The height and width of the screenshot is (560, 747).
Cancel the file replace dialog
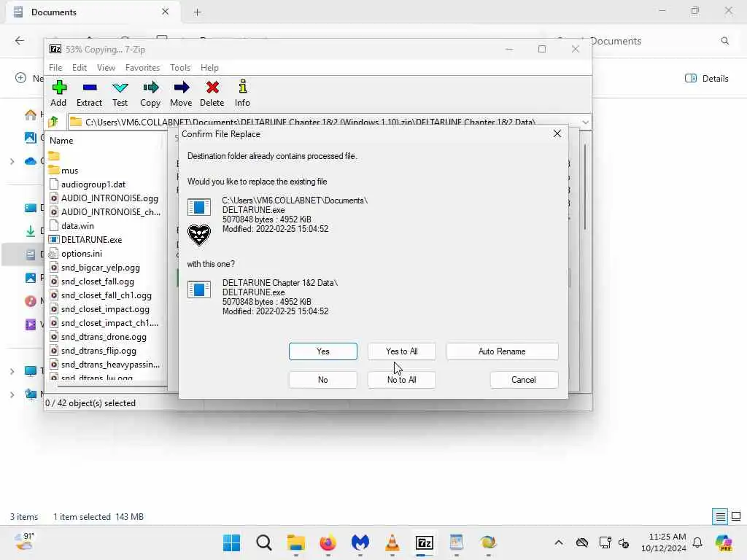524,380
